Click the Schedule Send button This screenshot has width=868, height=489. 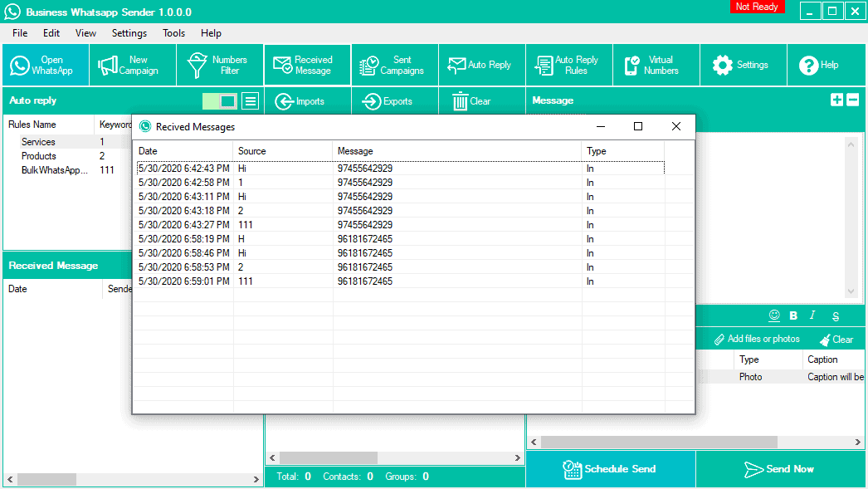point(611,469)
